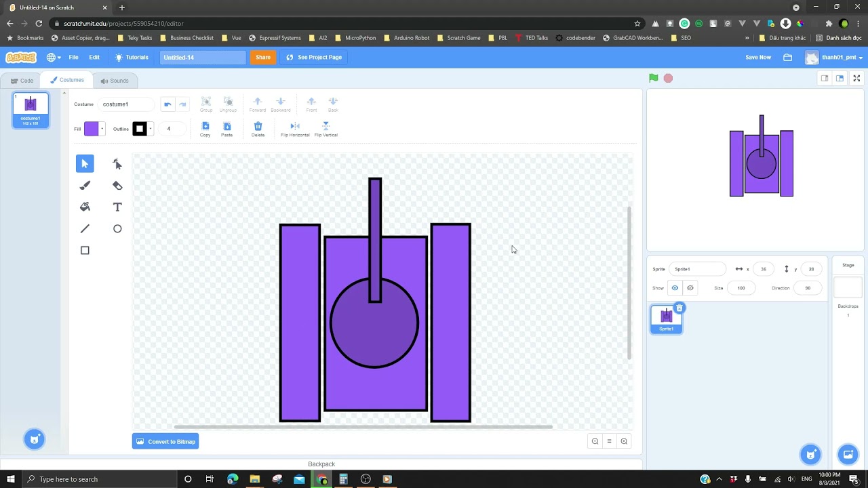Open the Edit menu

pos(94,58)
